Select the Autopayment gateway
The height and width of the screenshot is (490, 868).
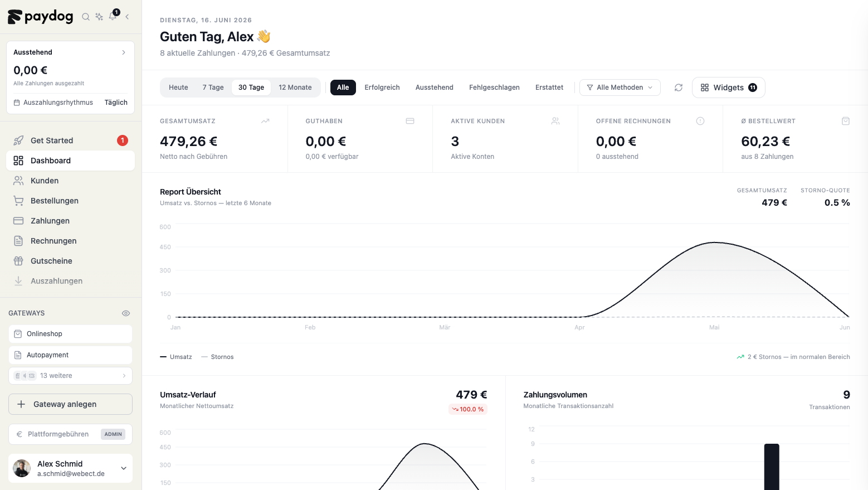70,355
